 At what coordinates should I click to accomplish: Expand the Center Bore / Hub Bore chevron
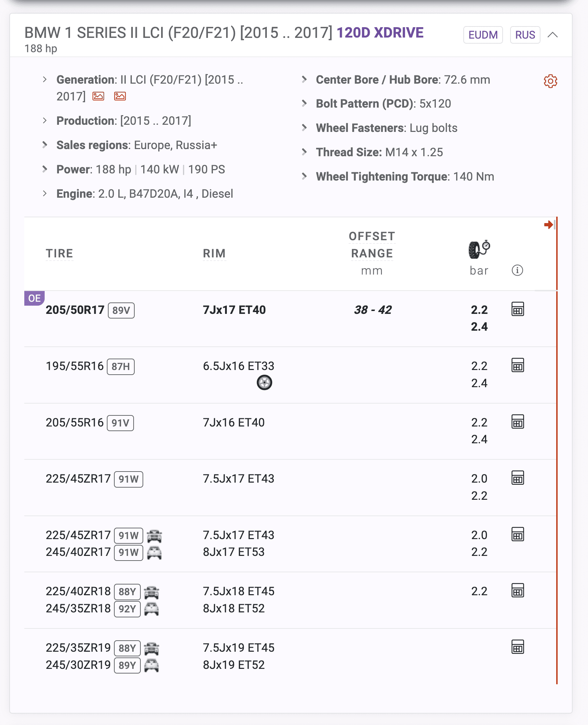[x=304, y=79]
